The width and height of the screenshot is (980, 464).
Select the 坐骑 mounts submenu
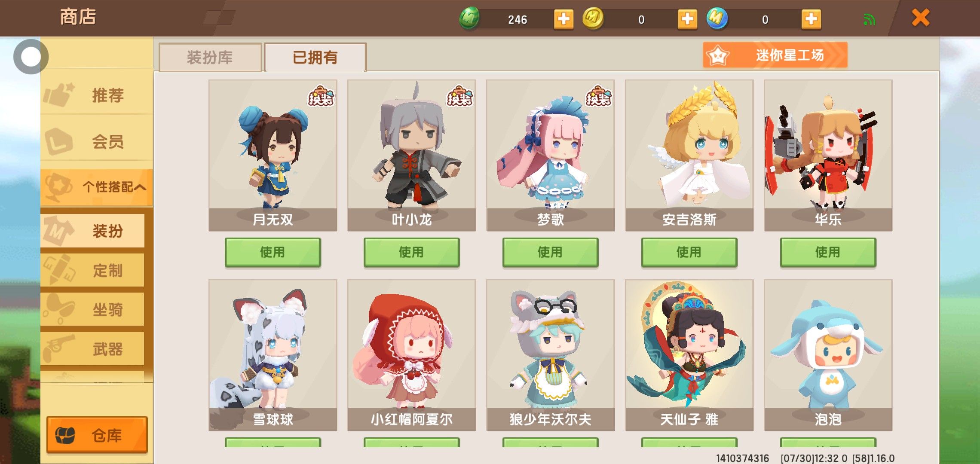click(x=93, y=309)
